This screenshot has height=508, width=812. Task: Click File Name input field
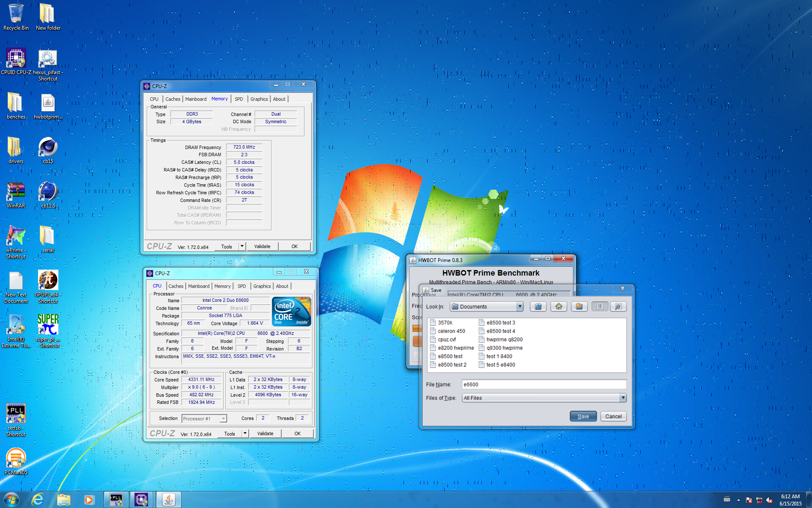544,384
